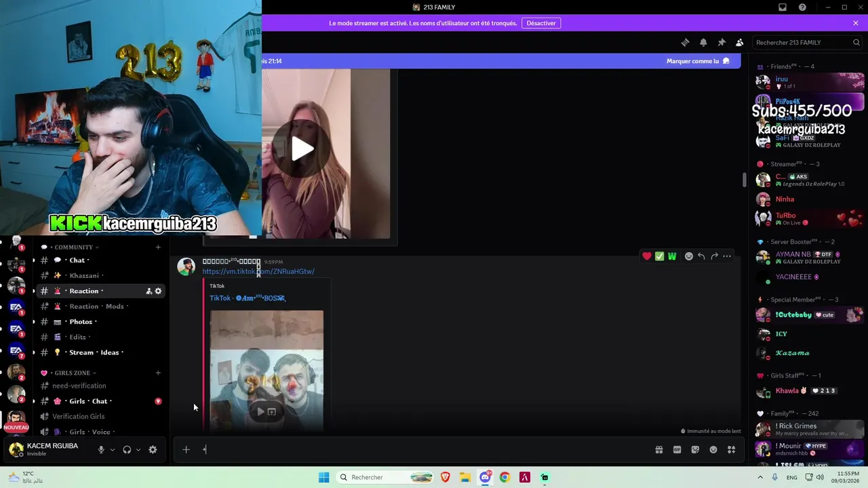Screen dimensions: 868x488
Task: Add channel to COMMUNITY category plus icon
Action: [x=158, y=247]
